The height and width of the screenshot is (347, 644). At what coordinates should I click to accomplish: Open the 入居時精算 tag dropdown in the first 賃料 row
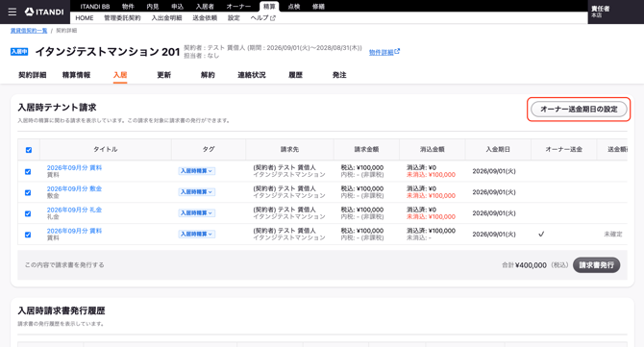pyautogui.click(x=197, y=171)
